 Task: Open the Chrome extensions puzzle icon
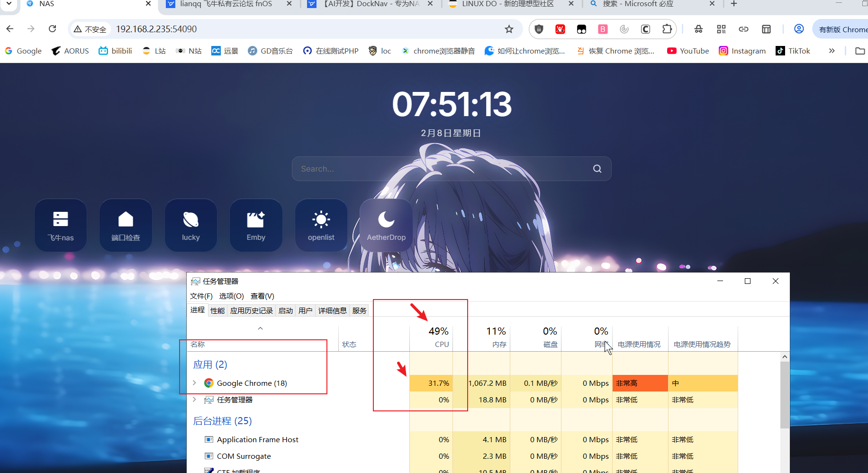[x=667, y=29]
